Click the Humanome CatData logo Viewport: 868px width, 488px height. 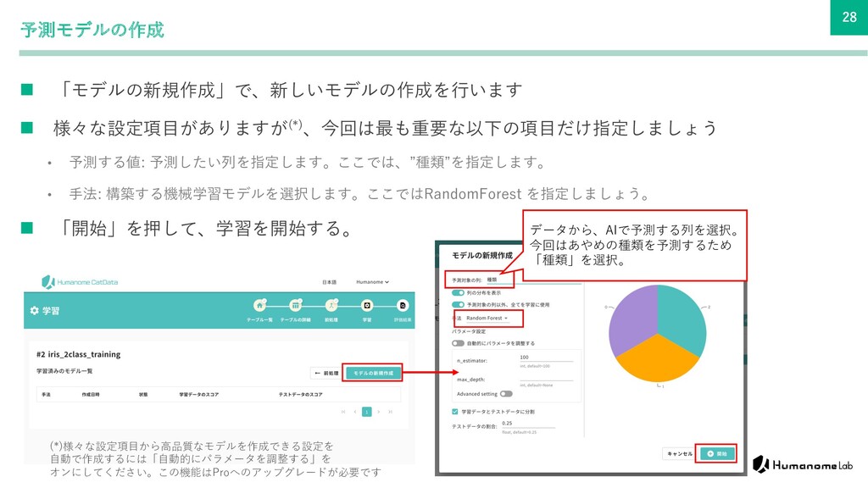point(80,282)
